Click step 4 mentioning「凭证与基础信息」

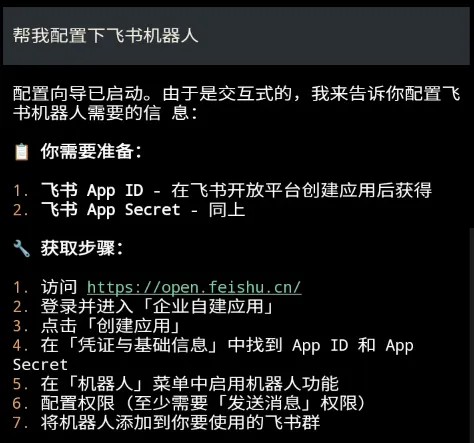point(213,355)
